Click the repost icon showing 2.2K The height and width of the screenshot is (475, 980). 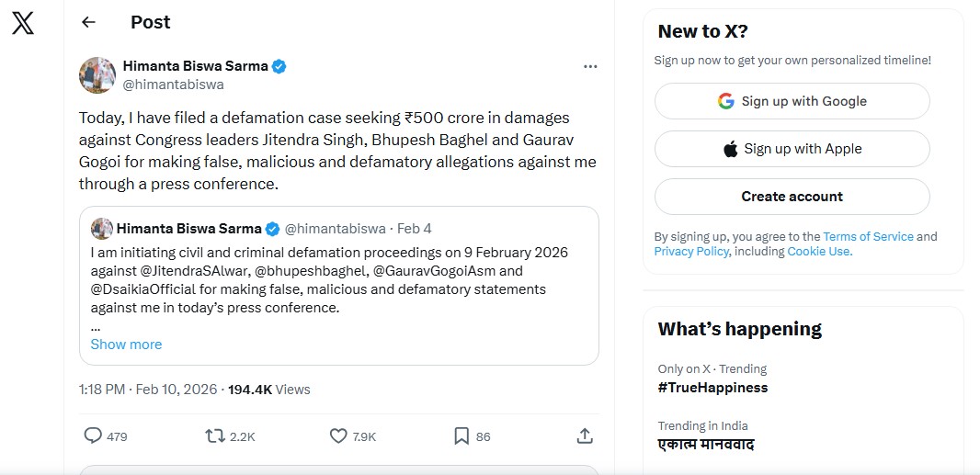coord(215,436)
